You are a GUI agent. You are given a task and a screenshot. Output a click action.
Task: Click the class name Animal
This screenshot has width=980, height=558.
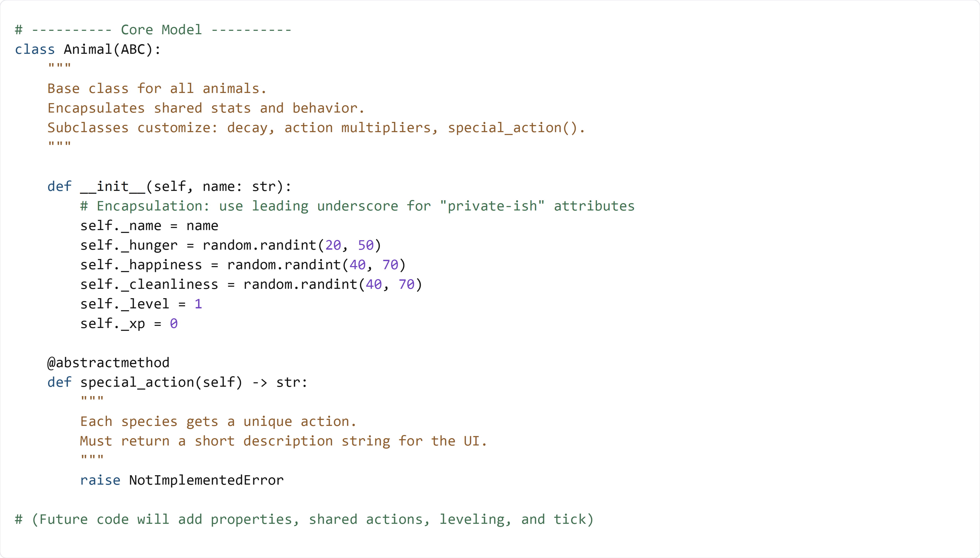(x=88, y=50)
